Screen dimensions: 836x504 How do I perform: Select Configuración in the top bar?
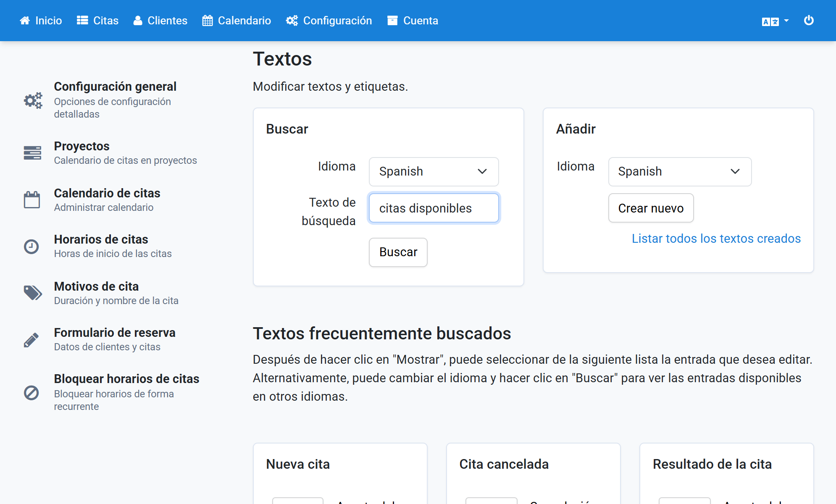[329, 21]
